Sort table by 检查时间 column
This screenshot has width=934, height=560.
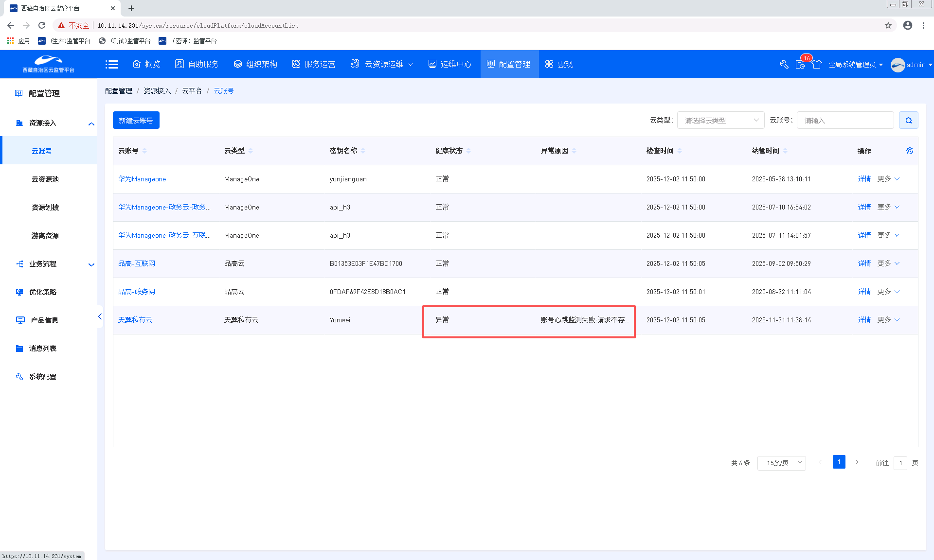[680, 151]
